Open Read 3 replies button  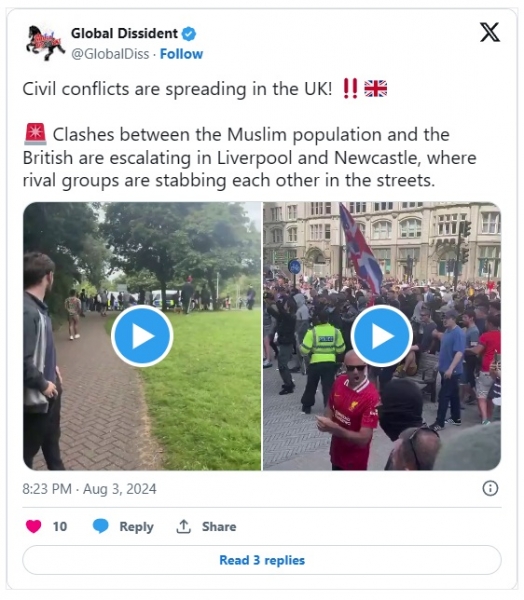pos(262,560)
